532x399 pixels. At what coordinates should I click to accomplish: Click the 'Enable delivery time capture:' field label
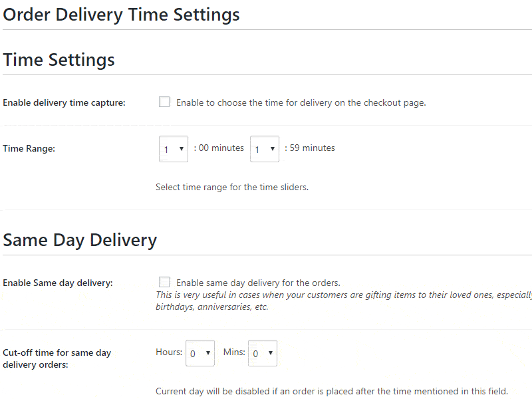pos(64,103)
